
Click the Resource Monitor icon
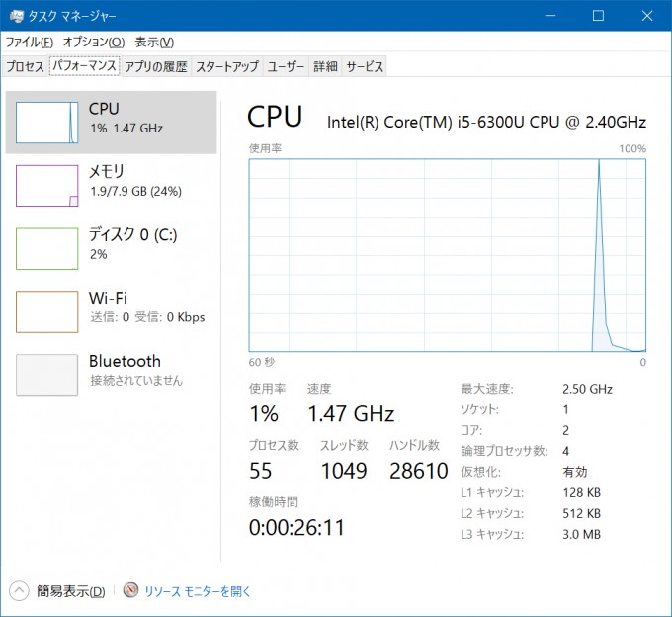[x=131, y=590]
